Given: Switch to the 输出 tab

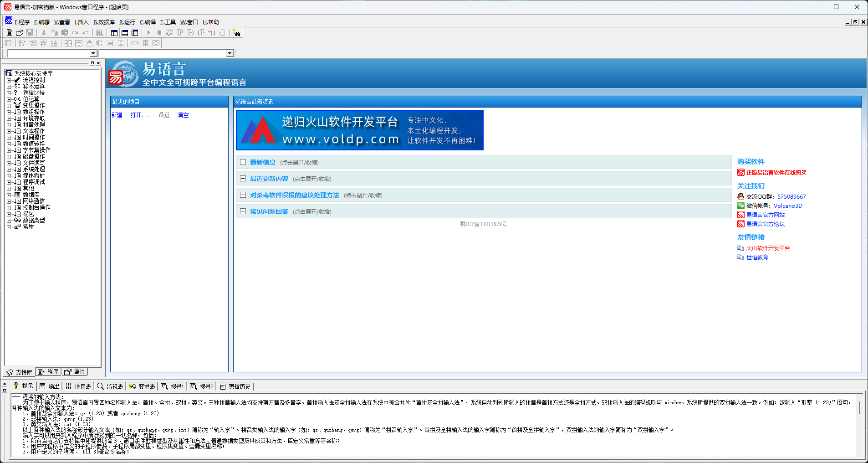Looking at the screenshot, I should (50, 386).
